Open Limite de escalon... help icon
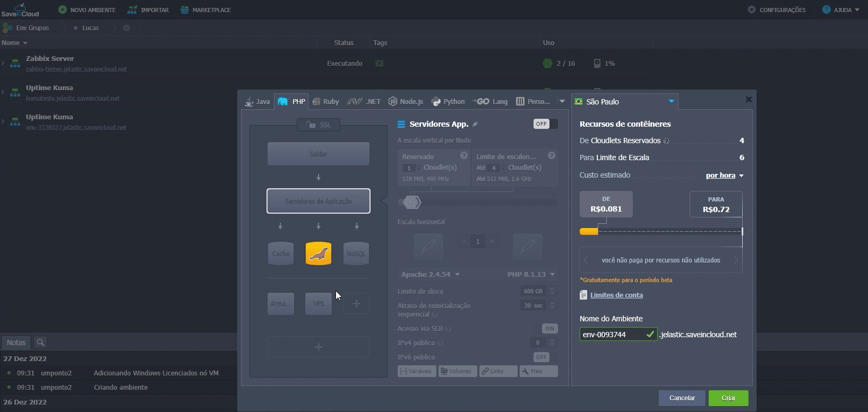 (x=552, y=155)
